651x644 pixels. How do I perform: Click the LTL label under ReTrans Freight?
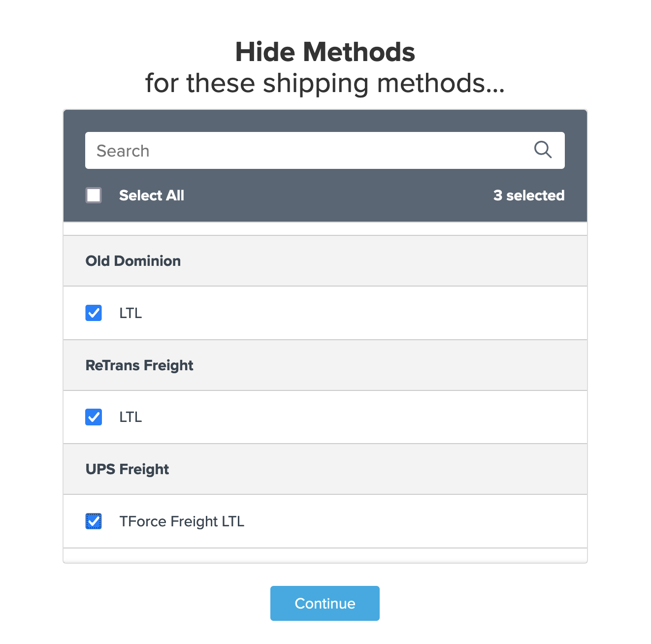130,417
